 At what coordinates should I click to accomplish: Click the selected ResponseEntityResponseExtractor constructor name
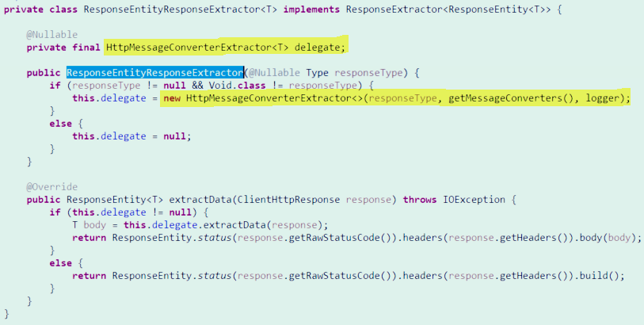point(154,73)
